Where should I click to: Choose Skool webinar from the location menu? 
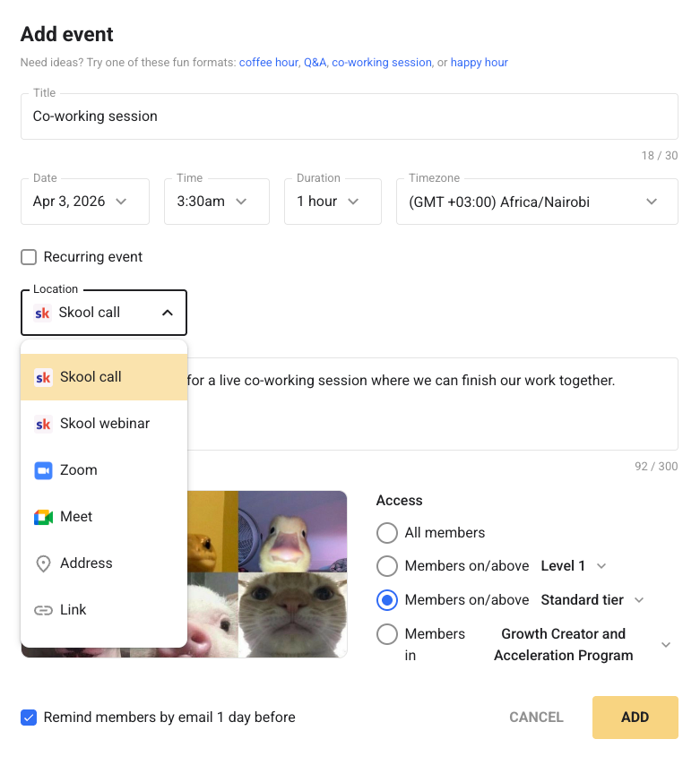pos(104,424)
